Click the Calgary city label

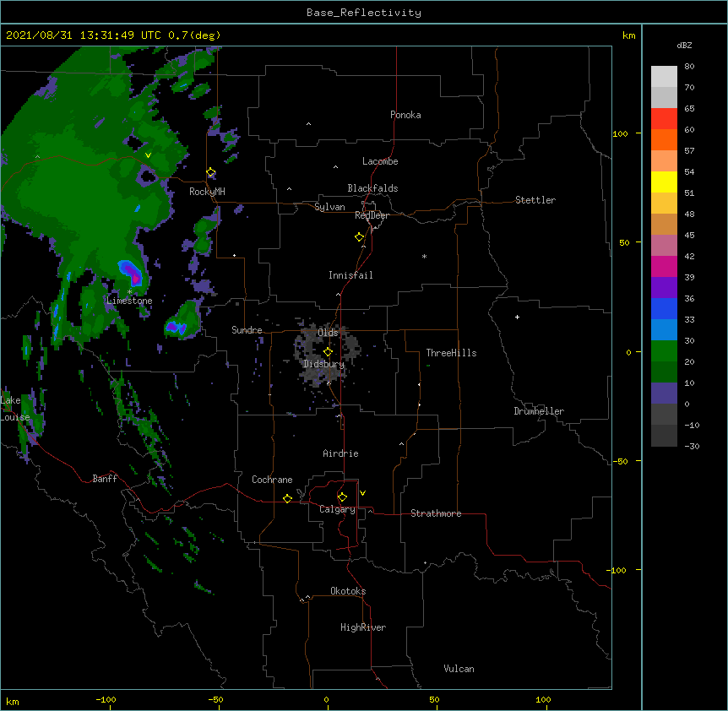338,509
